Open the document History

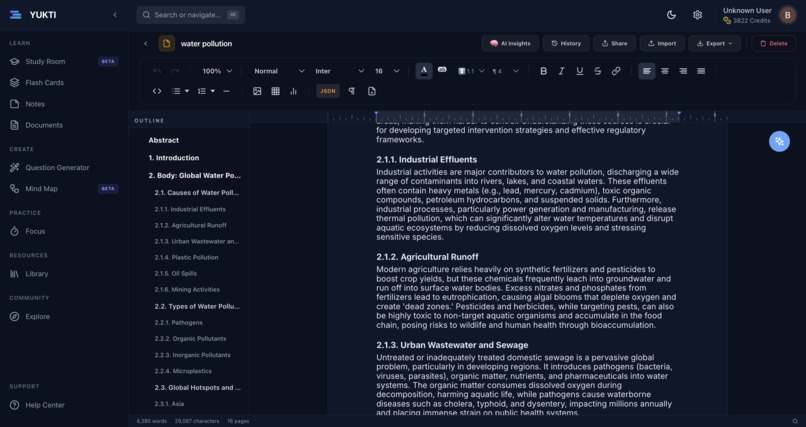click(566, 44)
